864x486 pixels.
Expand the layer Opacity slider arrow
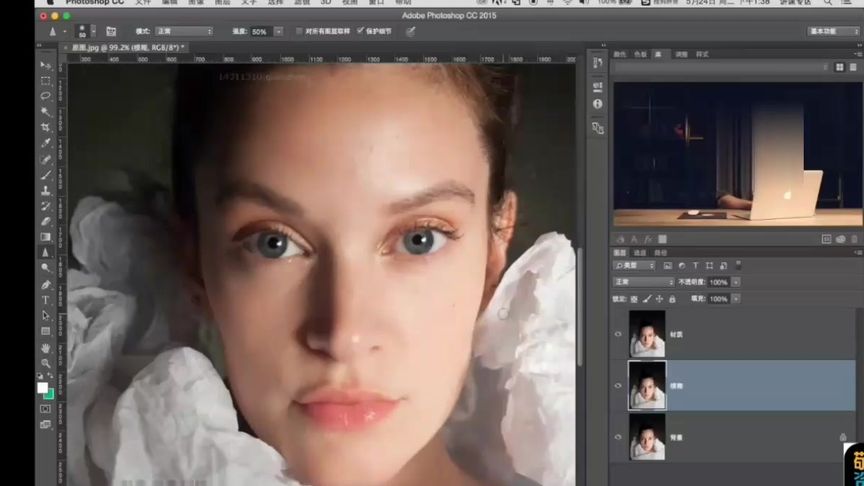click(736, 282)
